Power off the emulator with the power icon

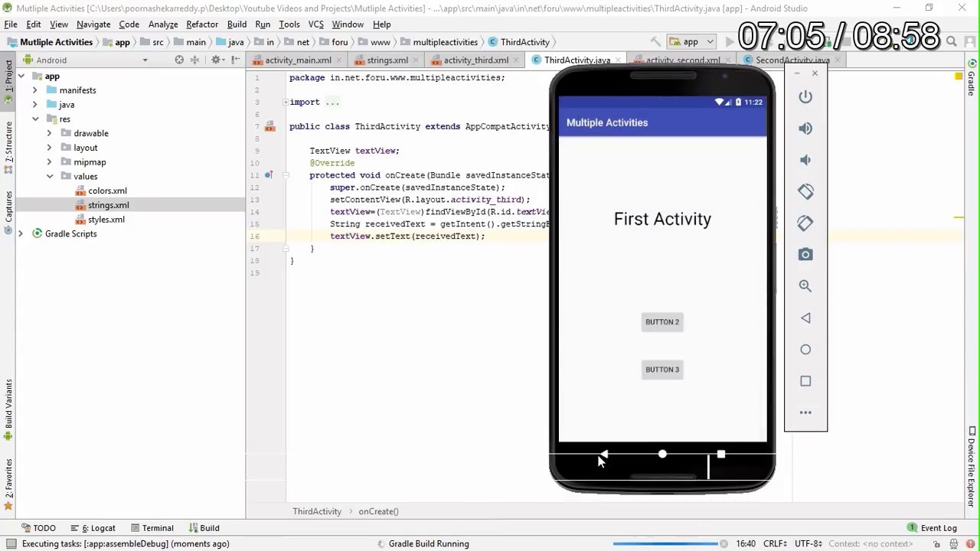pos(805,97)
